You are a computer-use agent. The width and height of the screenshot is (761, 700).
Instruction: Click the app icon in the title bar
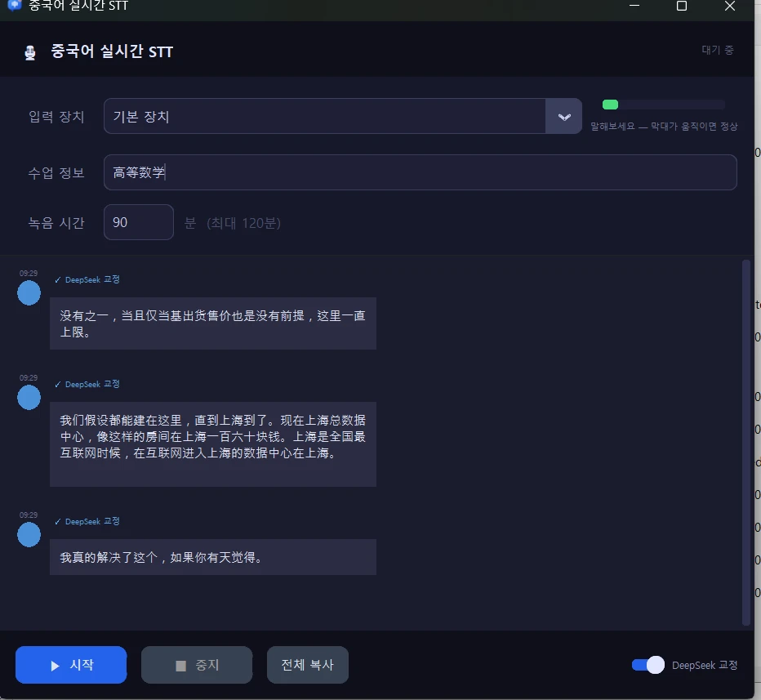15,5
